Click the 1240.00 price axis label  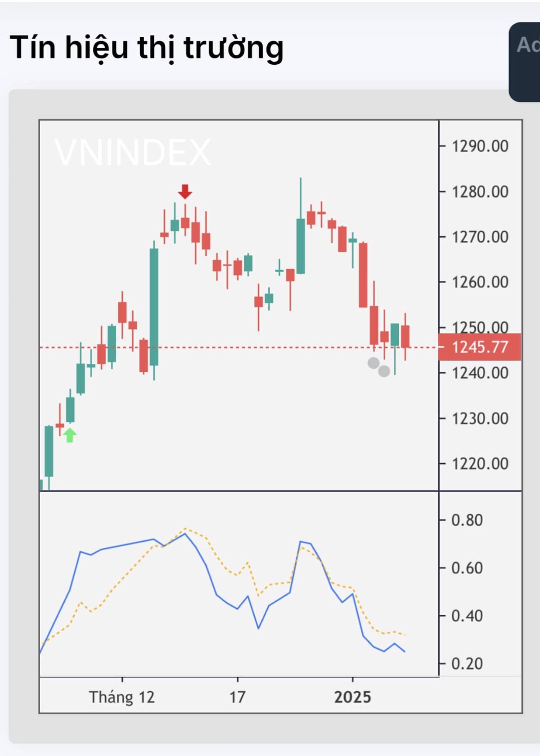coord(480,373)
